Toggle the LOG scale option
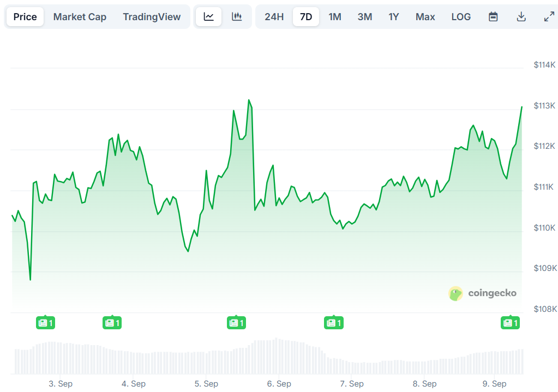558x392 pixels. (461, 17)
